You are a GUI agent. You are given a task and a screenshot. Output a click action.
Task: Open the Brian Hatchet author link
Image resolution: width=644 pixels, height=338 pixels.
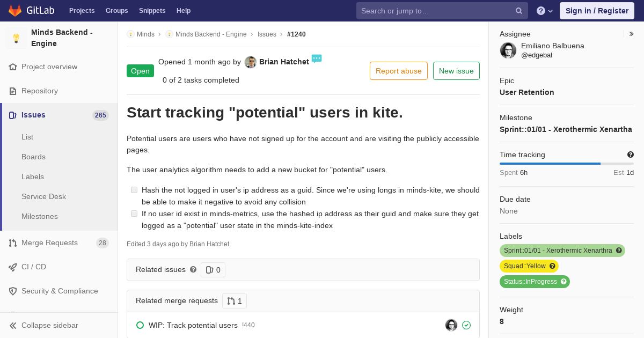point(284,62)
